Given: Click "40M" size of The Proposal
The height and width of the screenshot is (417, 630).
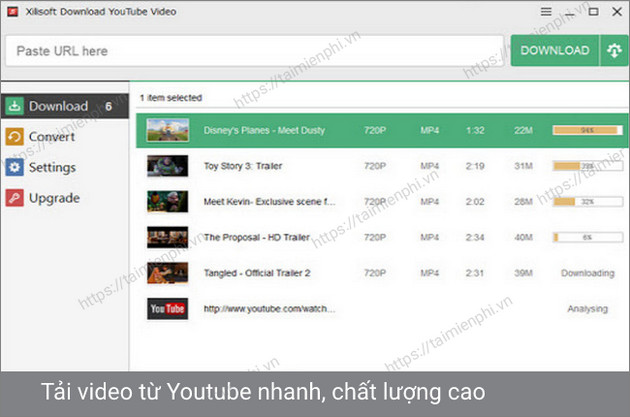Looking at the screenshot, I should click(x=523, y=237).
